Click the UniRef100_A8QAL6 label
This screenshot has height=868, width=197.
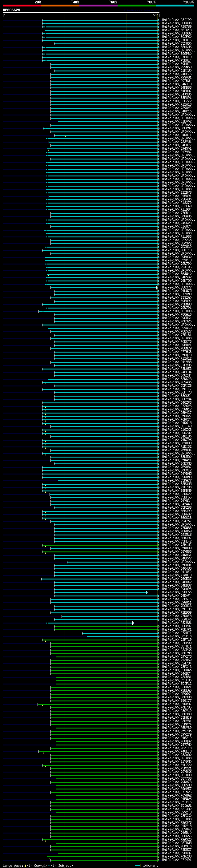coord(177,314)
